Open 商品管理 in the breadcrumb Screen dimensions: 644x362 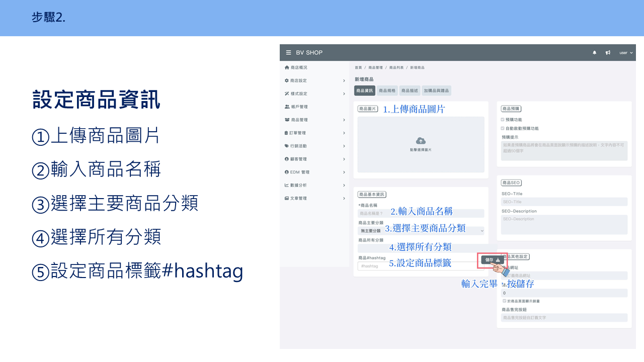coord(375,67)
